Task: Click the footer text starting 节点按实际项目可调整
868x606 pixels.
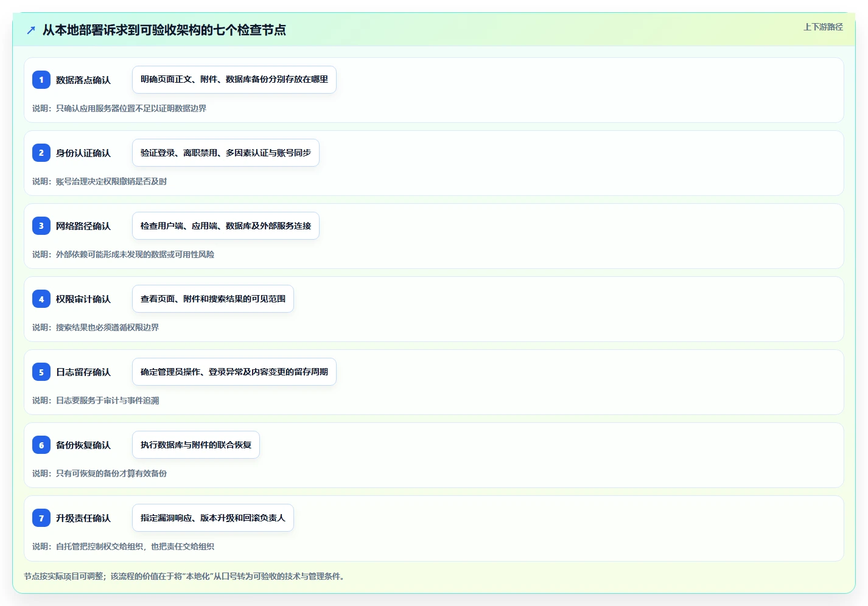Action: (185, 576)
